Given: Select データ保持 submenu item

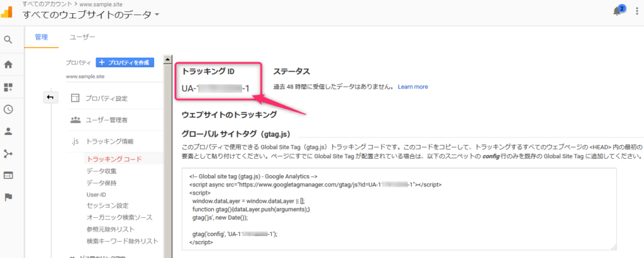Looking at the screenshot, I should click(x=101, y=183).
